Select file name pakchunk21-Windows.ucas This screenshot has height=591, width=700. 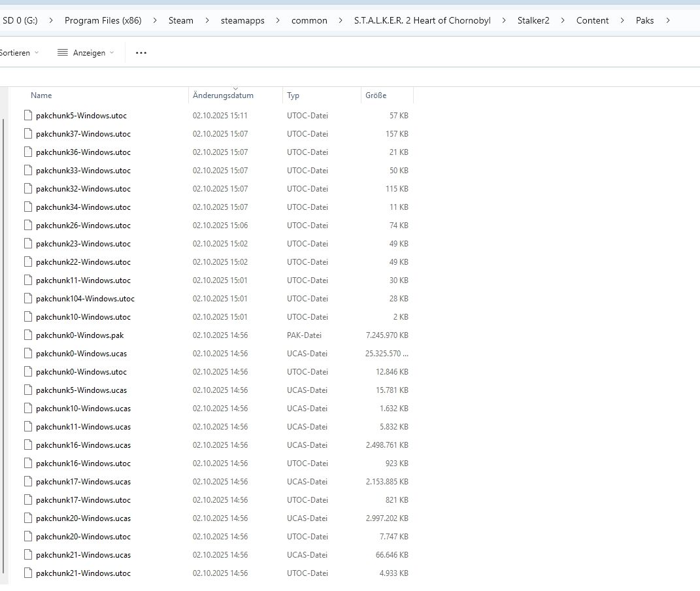tap(83, 554)
